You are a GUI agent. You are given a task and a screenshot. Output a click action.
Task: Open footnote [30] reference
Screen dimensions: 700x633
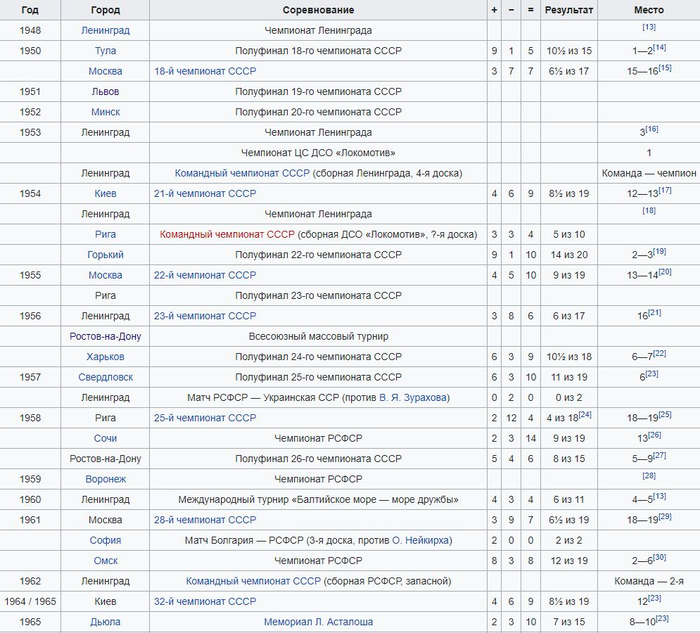tap(659, 558)
